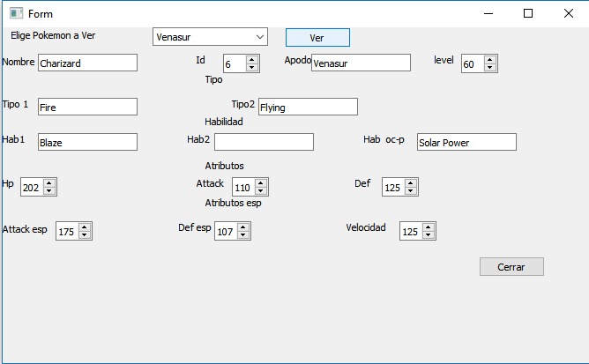Click the Nombre field containing Charizard
This screenshot has width=589, height=364.
tap(87, 63)
